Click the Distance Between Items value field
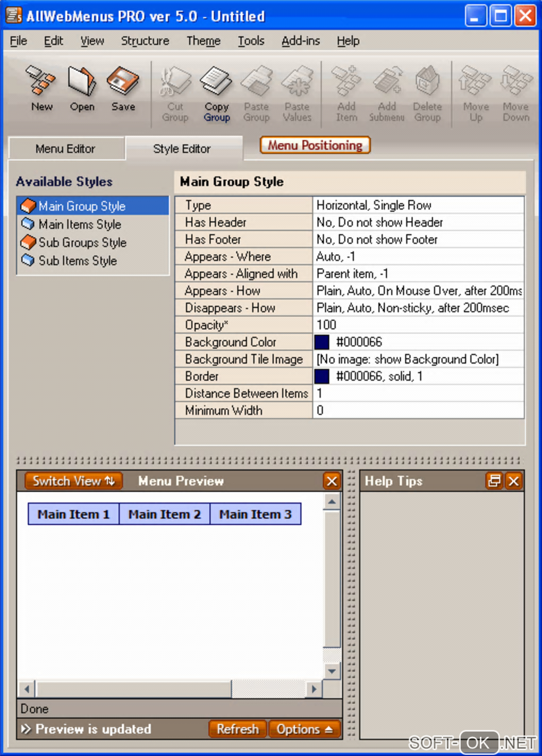 coord(418,393)
